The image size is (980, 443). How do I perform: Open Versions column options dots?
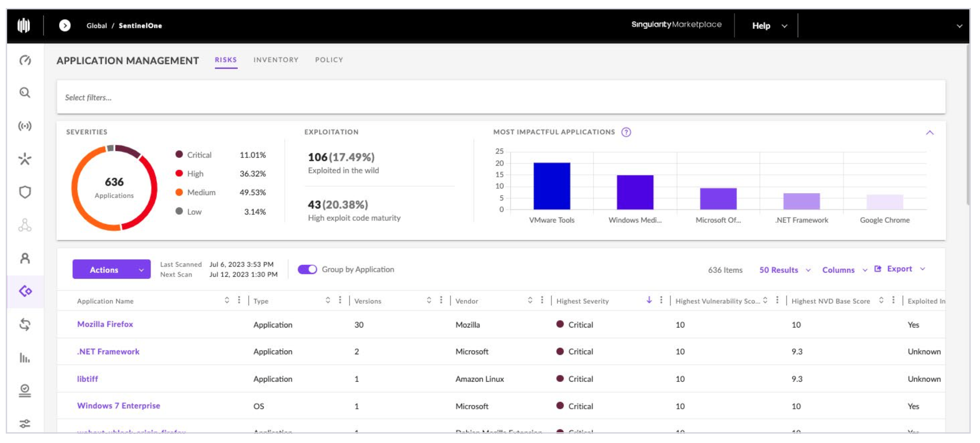[441, 300]
